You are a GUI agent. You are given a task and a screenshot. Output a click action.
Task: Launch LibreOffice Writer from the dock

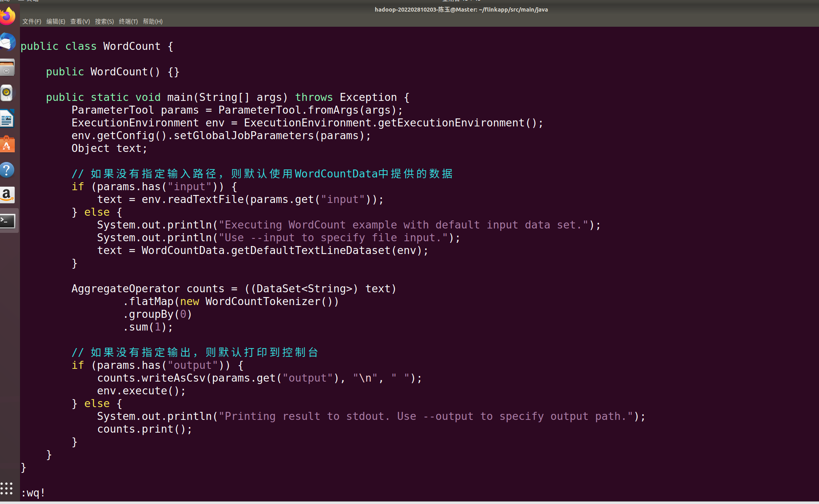[x=7, y=118]
